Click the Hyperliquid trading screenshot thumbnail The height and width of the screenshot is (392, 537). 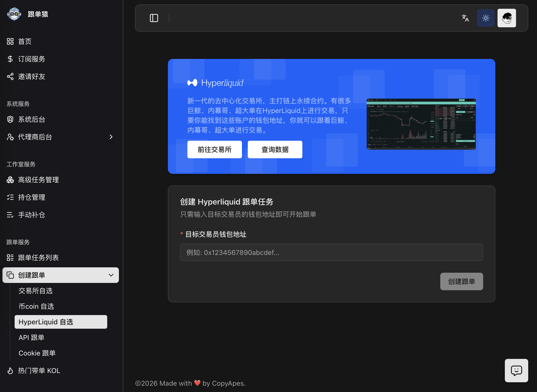click(x=421, y=124)
